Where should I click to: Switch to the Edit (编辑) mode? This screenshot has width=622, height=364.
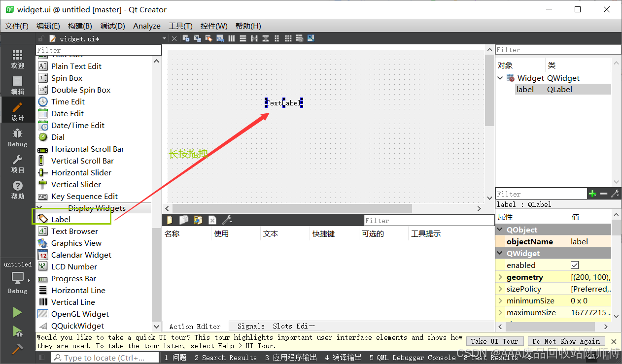[x=18, y=85]
